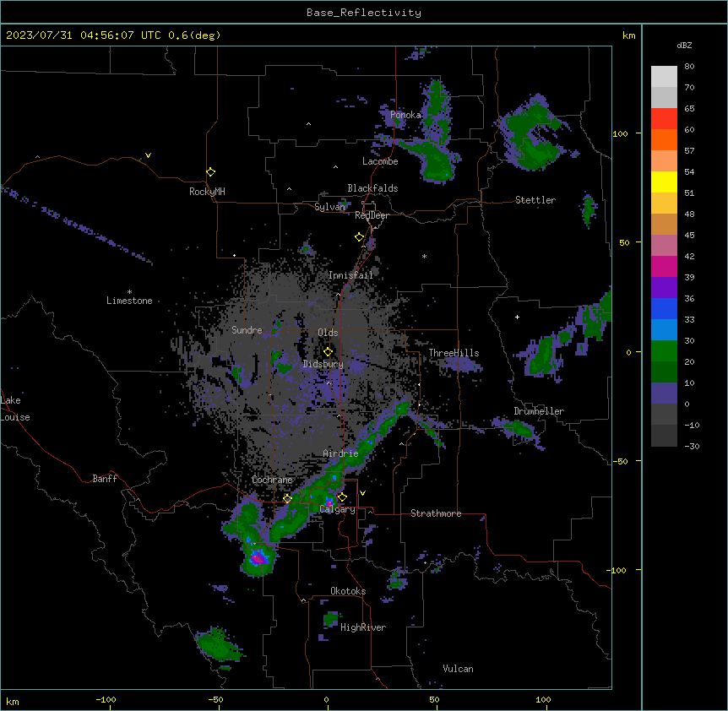The image size is (728, 711).
Task: Select the white plus marker north of Drumheller
Action: pyautogui.click(x=517, y=317)
